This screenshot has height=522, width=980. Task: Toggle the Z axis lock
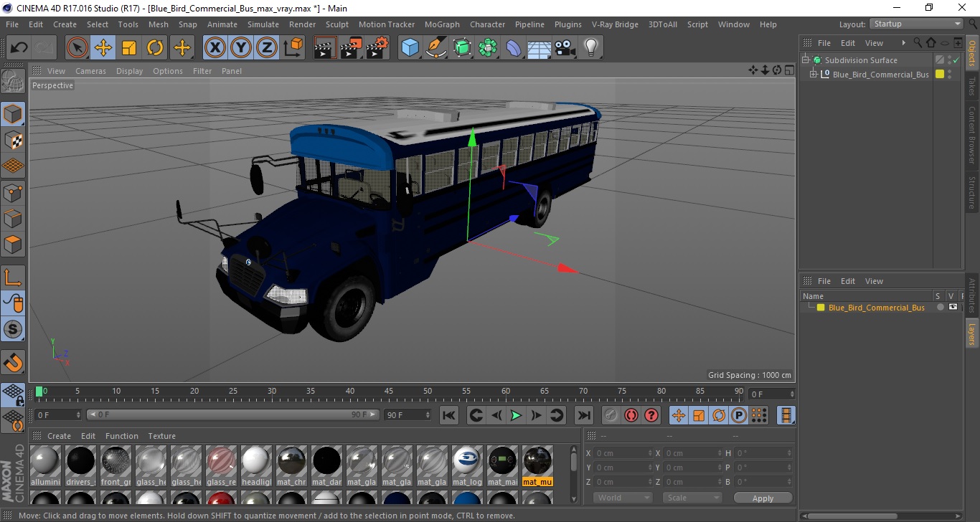[x=267, y=48]
